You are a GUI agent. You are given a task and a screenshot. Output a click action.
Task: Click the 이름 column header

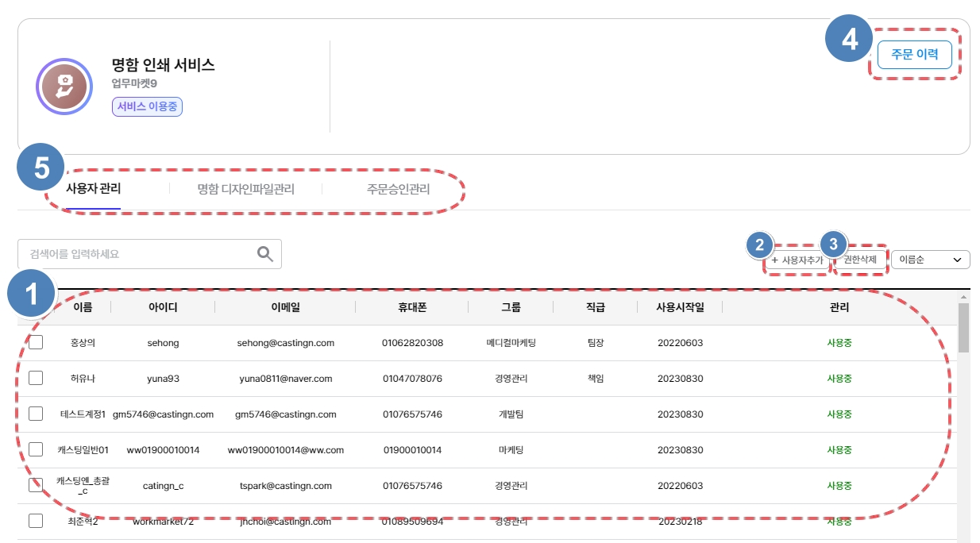(x=83, y=307)
